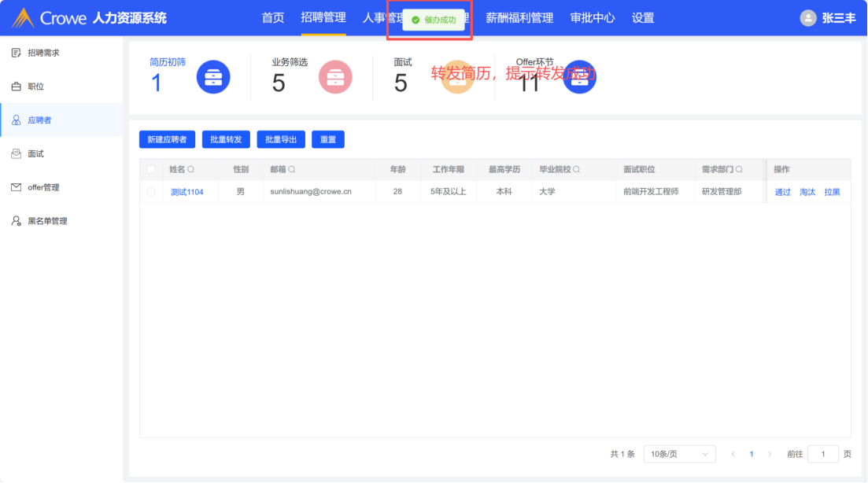Click the 重置 button
The width and height of the screenshot is (868, 483).
(x=328, y=139)
